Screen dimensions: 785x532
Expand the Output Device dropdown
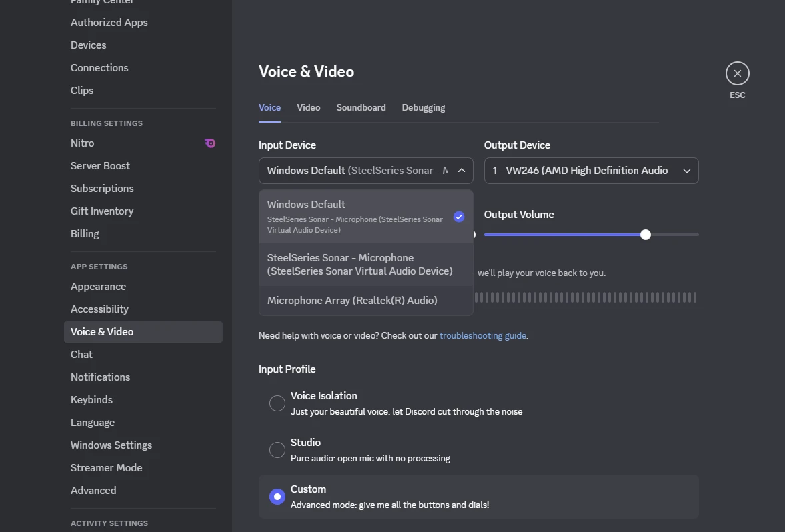[x=592, y=171]
